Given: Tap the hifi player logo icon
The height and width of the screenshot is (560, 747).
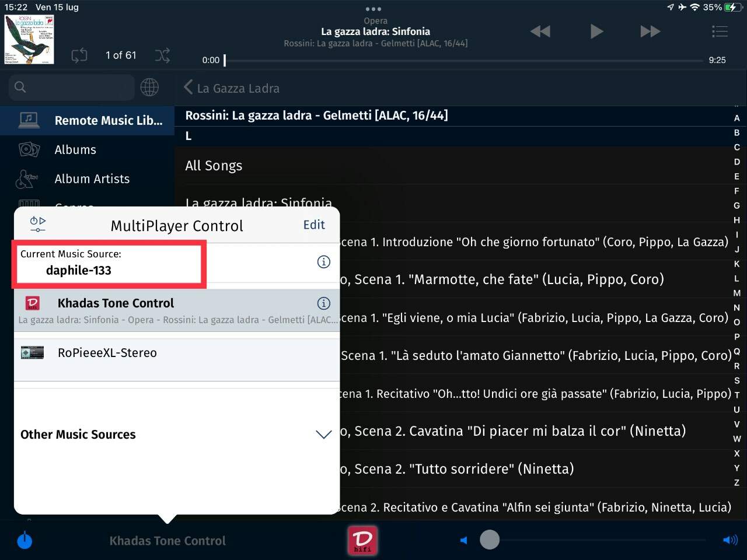Looking at the screenshot, I should tap(362, 540).
